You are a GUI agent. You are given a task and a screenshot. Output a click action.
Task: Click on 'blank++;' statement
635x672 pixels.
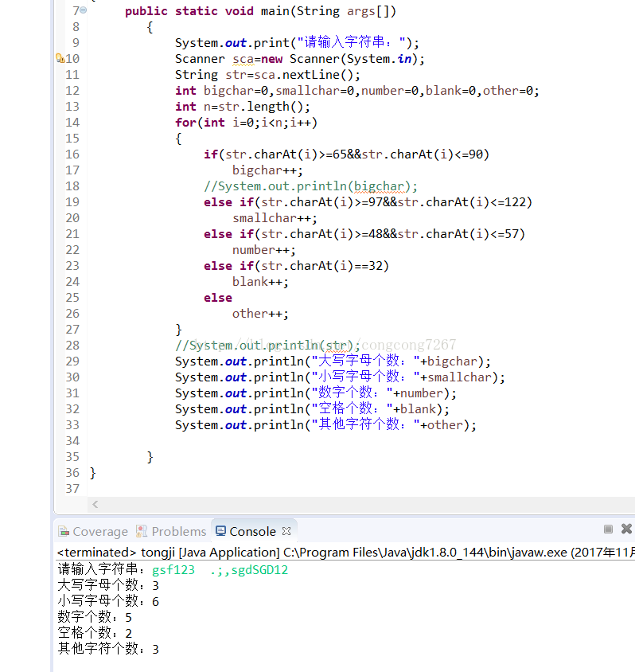point(260,282)
